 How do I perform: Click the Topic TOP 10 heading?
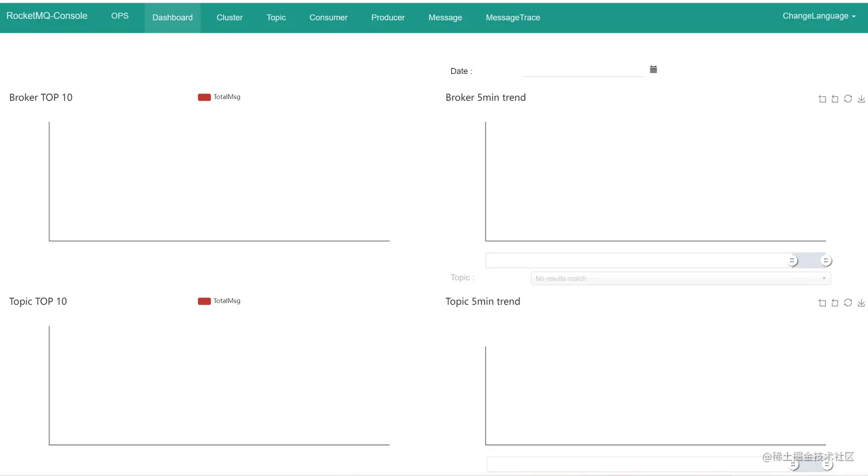(38, 302)
